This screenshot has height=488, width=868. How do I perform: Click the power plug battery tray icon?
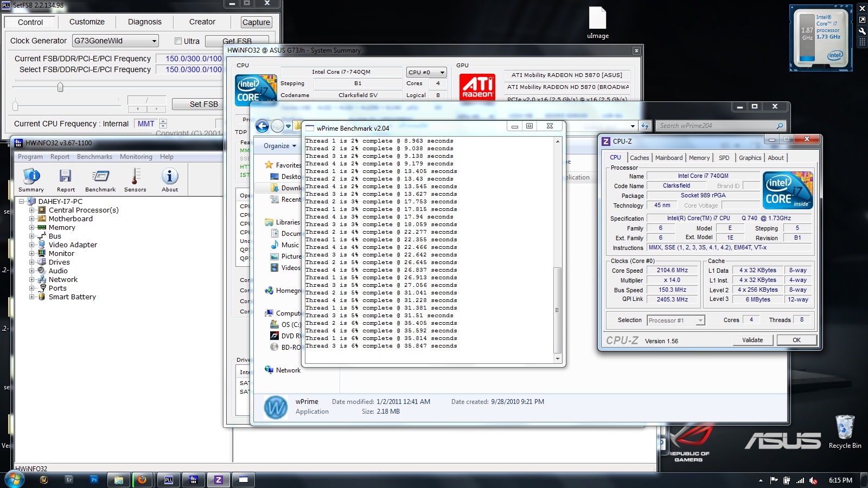click(x=787, y=480)
